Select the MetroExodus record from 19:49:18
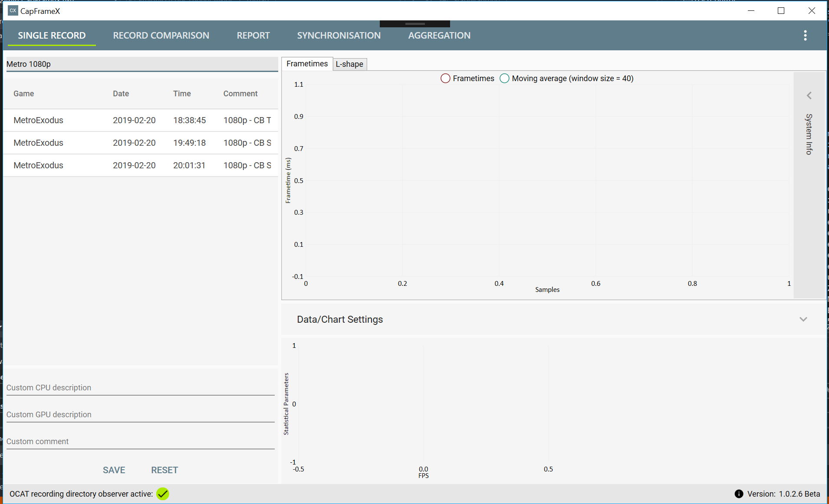Viewport: 829px width, 504px height. click(141, 143)
